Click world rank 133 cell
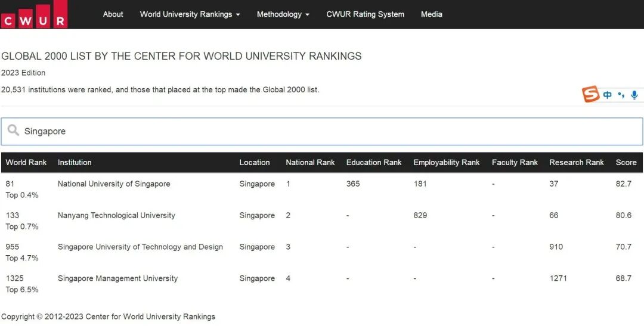 13,215
